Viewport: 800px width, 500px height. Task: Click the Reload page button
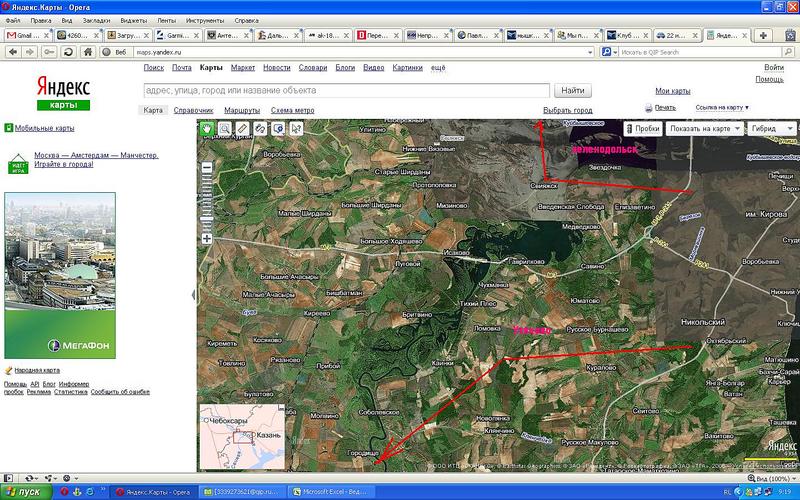pyautogui.click(x=68, y=52)
